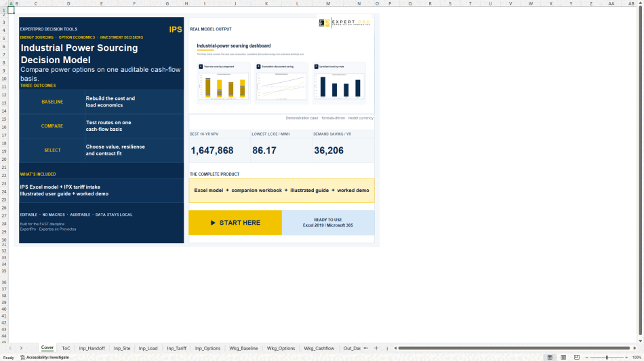Go to next sheet tab arrow
Viewport: 644px width, 361px height.
coord(21,348)
